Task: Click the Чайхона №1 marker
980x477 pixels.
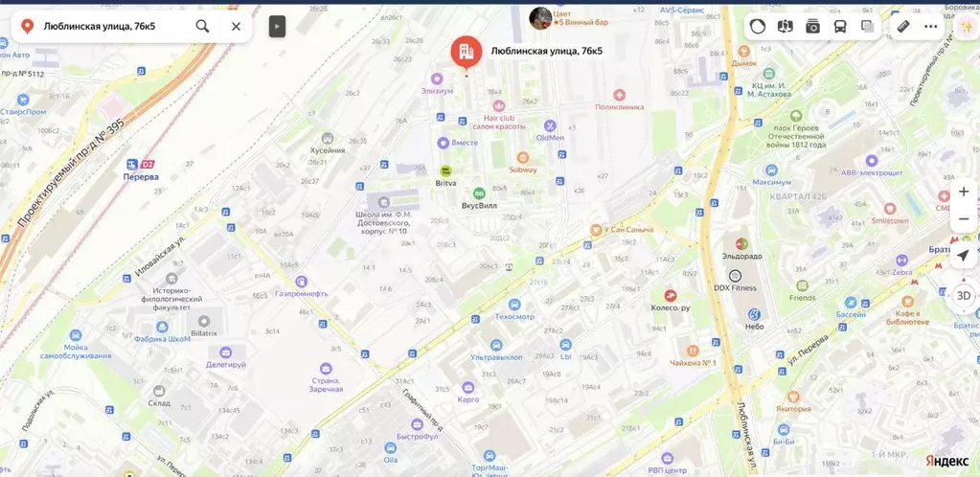Action: click(x=692, y=352)
